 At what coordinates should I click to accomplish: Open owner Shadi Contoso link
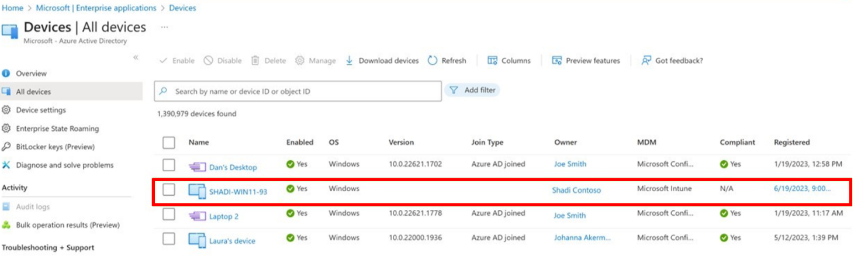point(576,190)
